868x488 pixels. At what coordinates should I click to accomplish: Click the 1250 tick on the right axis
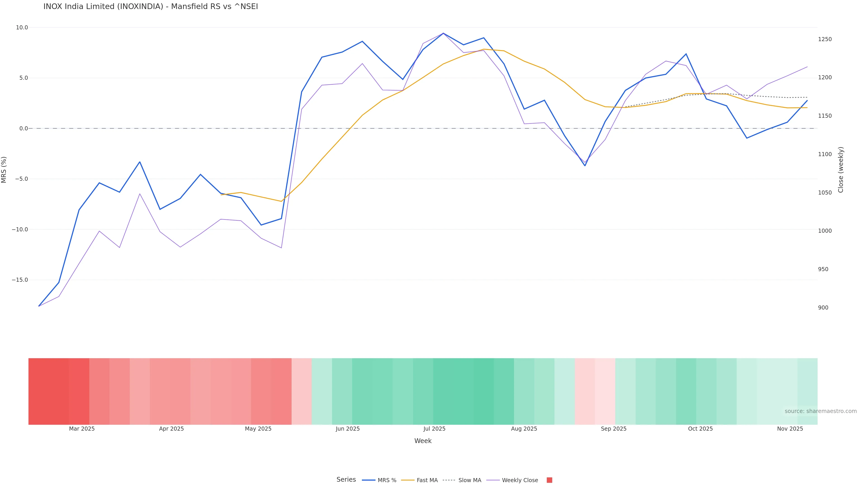(x=825, y=39)
